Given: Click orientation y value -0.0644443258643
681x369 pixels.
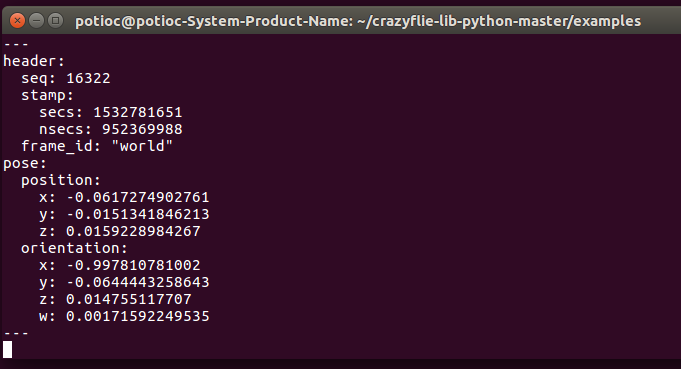Looking at the screenshot, I should (138, 282).
